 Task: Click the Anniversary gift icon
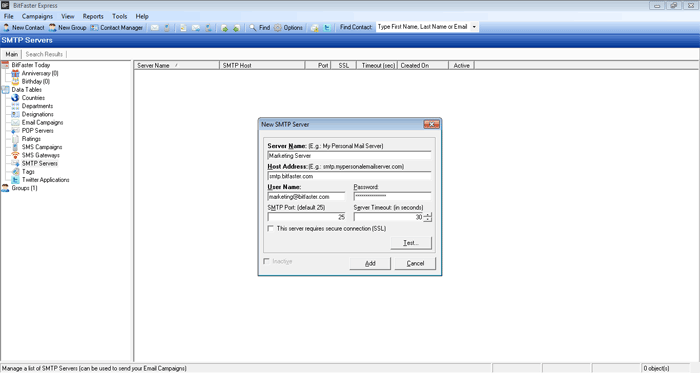click(x=16, y=73)
